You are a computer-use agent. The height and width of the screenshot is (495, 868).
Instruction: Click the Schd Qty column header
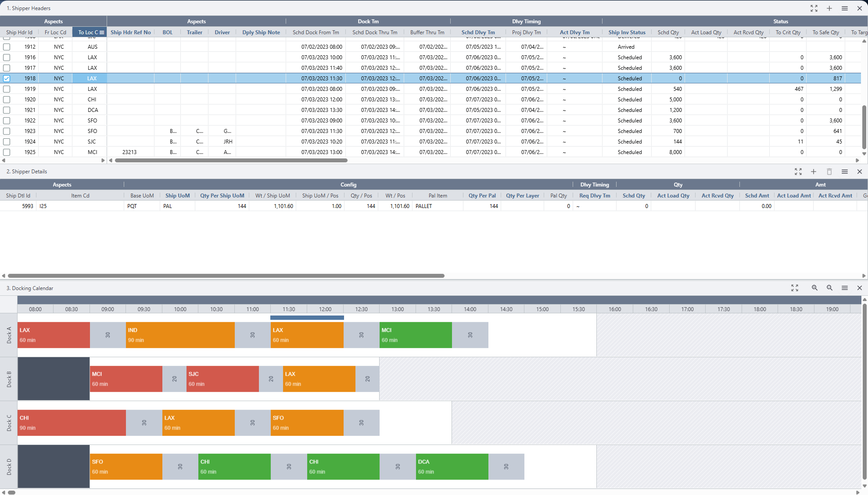coord(668,32)
